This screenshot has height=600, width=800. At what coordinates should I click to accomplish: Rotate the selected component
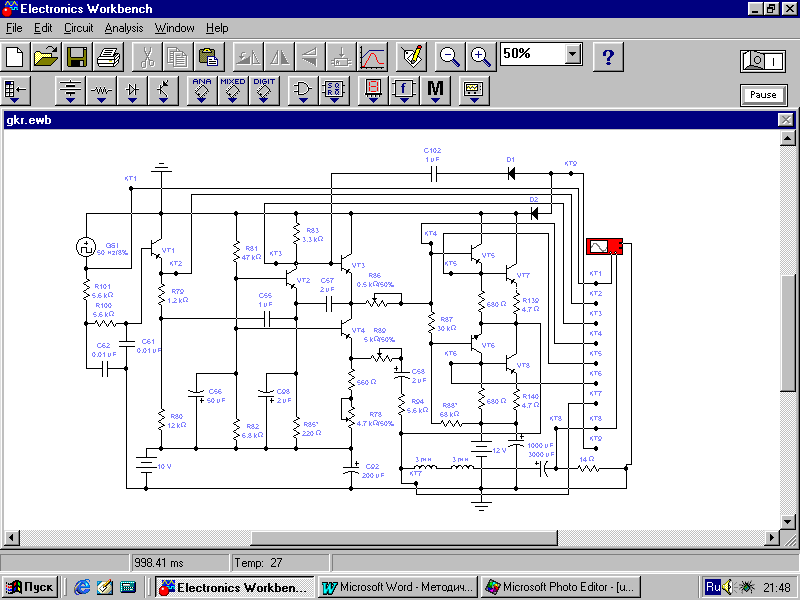248,56
